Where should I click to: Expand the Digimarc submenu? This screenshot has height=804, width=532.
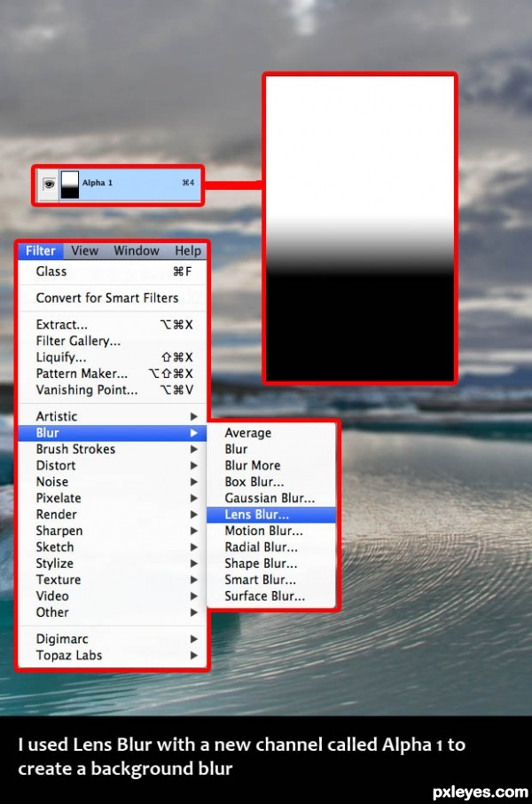[113, 639]
